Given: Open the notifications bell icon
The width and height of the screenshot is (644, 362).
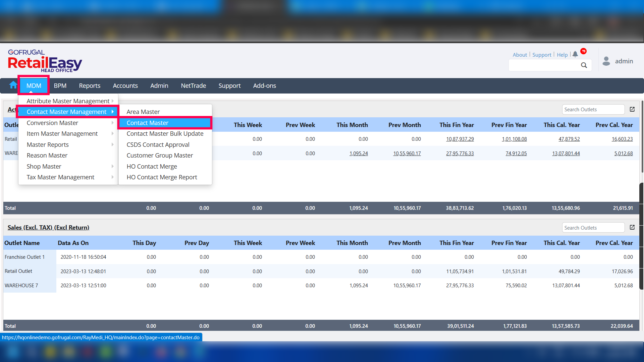Looking at the screenshot, I should pos(575,54).
